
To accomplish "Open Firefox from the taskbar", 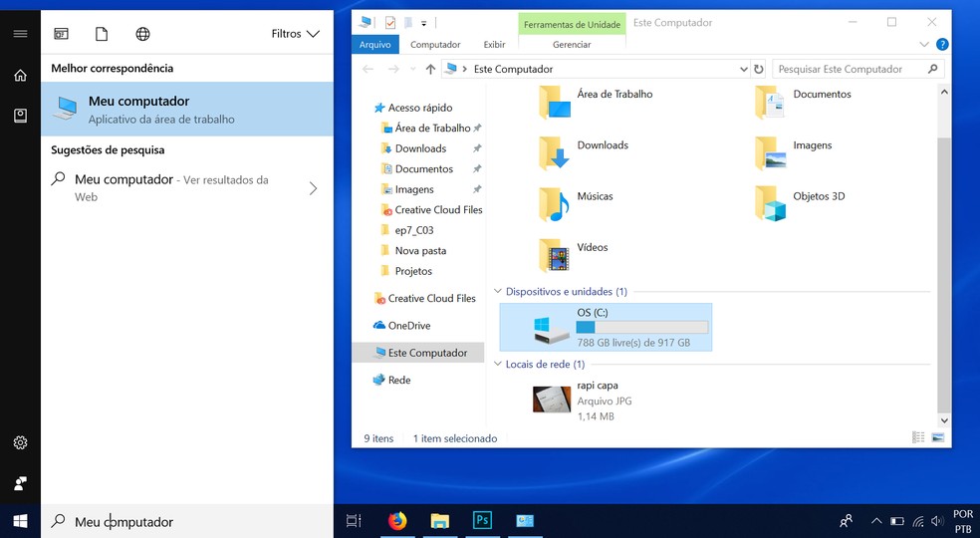I will [397, 520].
